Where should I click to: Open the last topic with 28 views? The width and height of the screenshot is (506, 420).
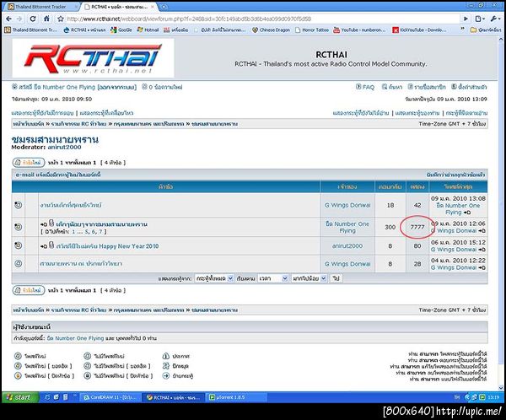81,264
